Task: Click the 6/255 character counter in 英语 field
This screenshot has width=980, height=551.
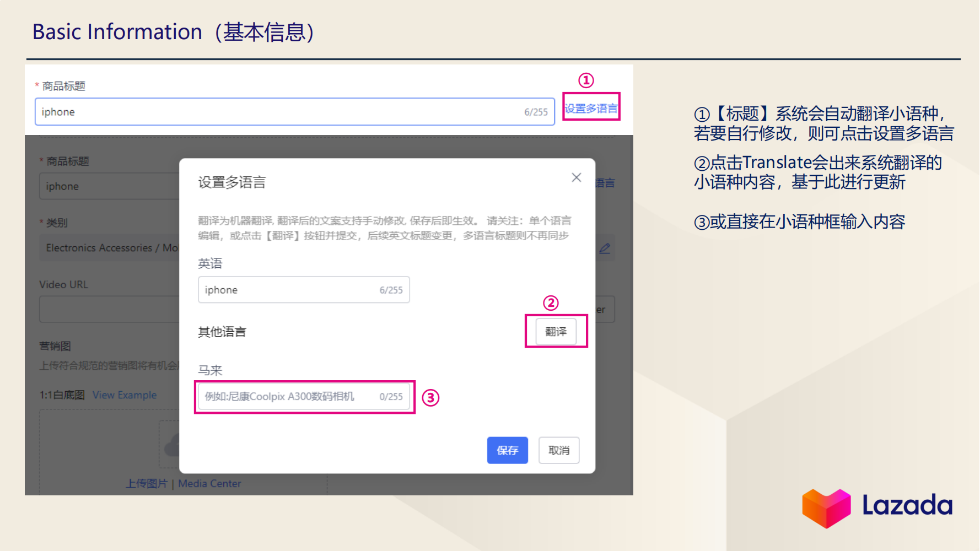Action: [391, 290]
